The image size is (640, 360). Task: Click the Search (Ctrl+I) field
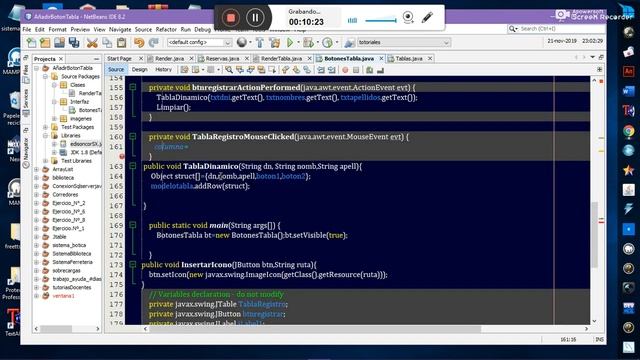556,29
